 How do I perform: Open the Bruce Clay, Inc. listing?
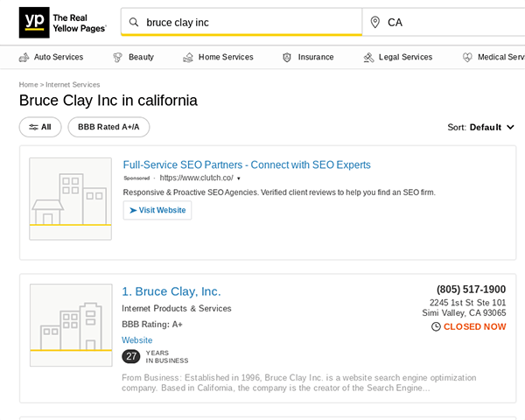[171, 291]
